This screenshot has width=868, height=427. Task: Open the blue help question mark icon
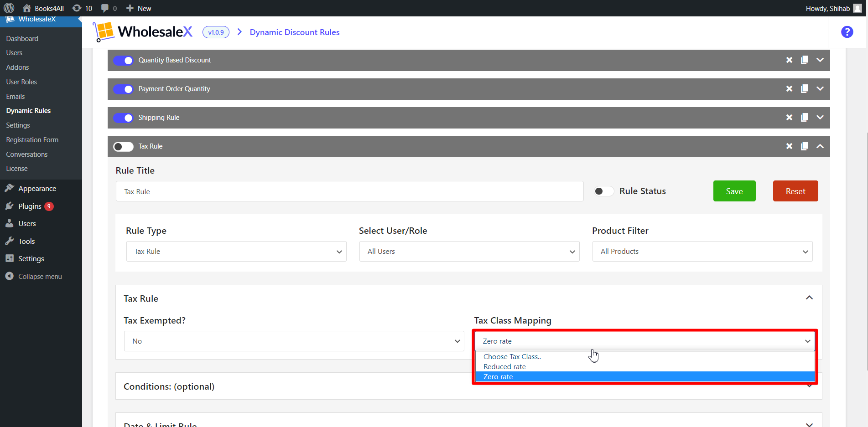click(847, 32)
